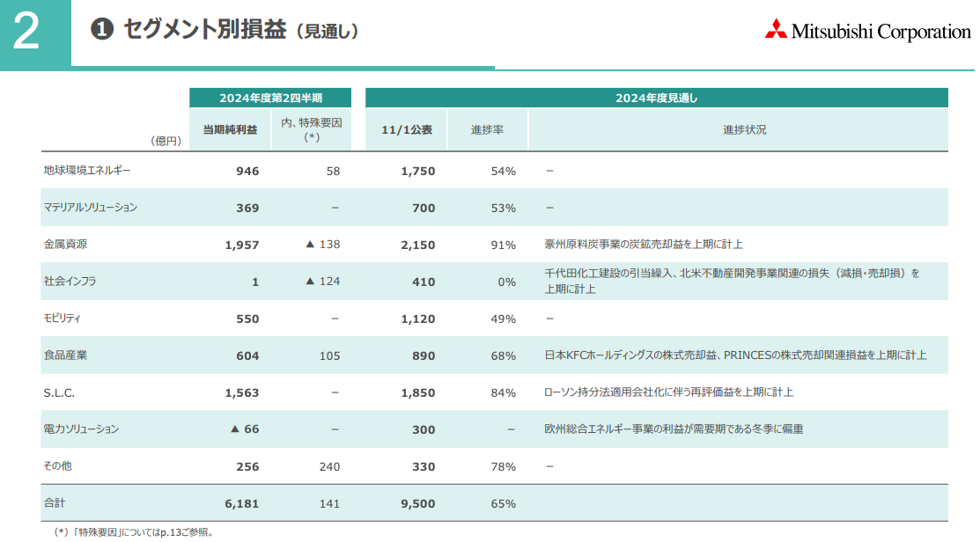Click the net profit value 1,957
This screenshot has height=542, width=980.
click(242, 245)
